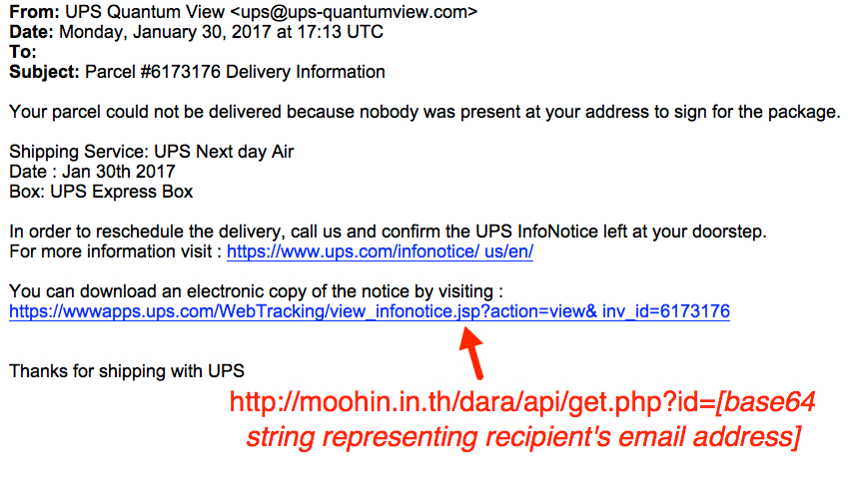Image resolution: width=856 pixels, height=504 pixels.
Task: Click the Shipping Service: UPS Next day Air line
Action: click(151, 152)
